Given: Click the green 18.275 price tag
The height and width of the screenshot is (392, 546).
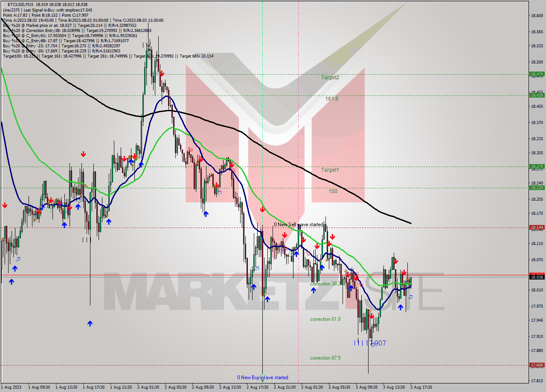Looking at the screenshot, I should point(537,167).
